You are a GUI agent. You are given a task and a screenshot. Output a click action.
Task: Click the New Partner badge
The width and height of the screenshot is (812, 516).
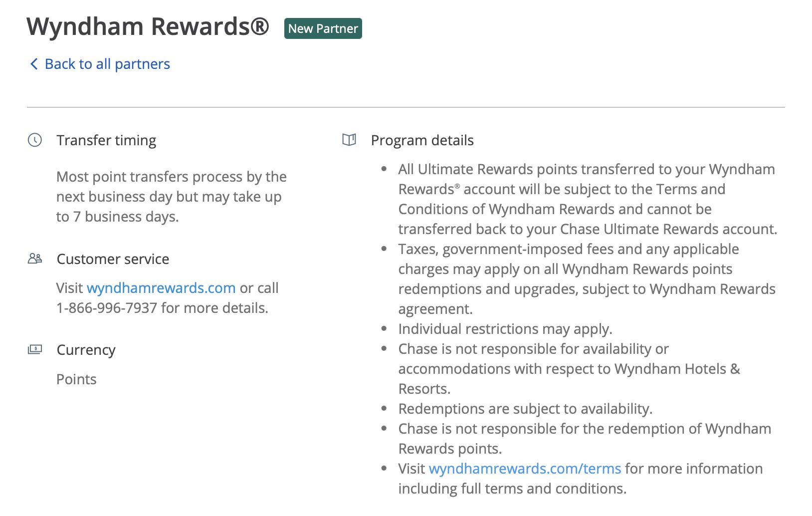(323, 28)
